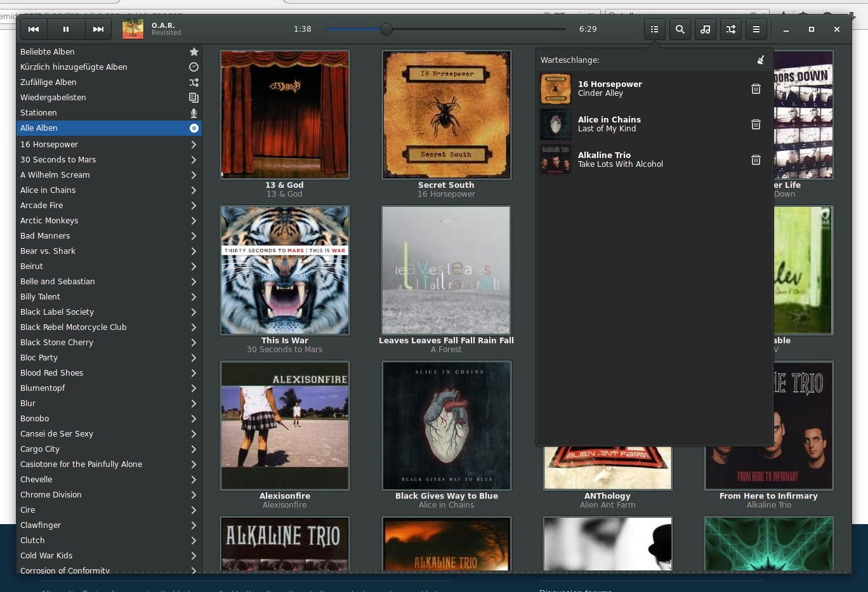Expand A Wilhelm Scream chevron
The image size is (868, 592).
(x=194, y=175)
